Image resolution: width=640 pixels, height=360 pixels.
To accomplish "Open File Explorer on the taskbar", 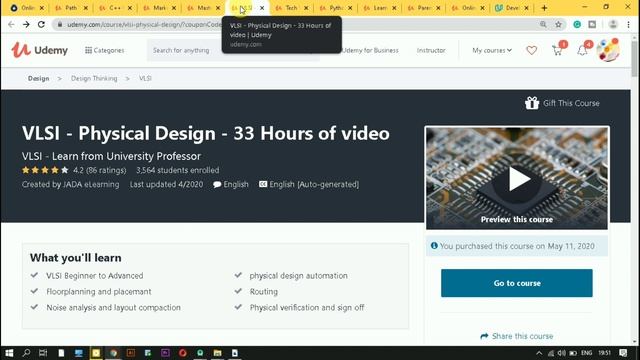I will click(x=218, y=353).
